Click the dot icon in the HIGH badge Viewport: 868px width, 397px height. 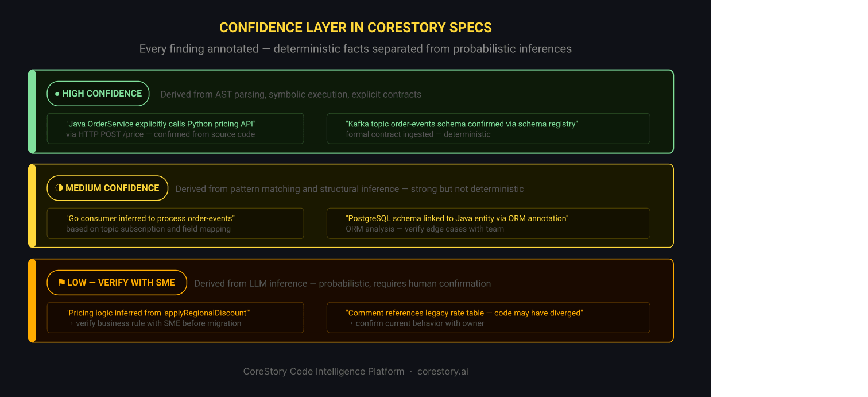click(57, 94)
